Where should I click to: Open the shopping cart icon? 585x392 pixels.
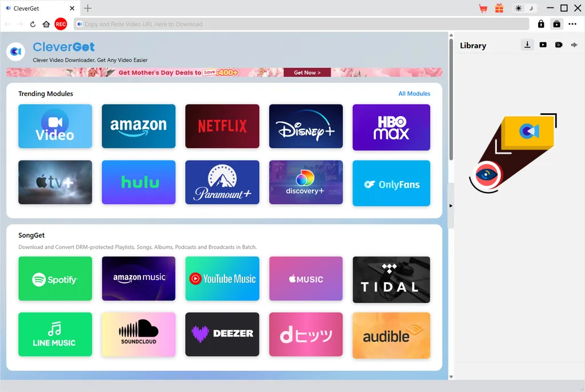[x=483, y=8]
